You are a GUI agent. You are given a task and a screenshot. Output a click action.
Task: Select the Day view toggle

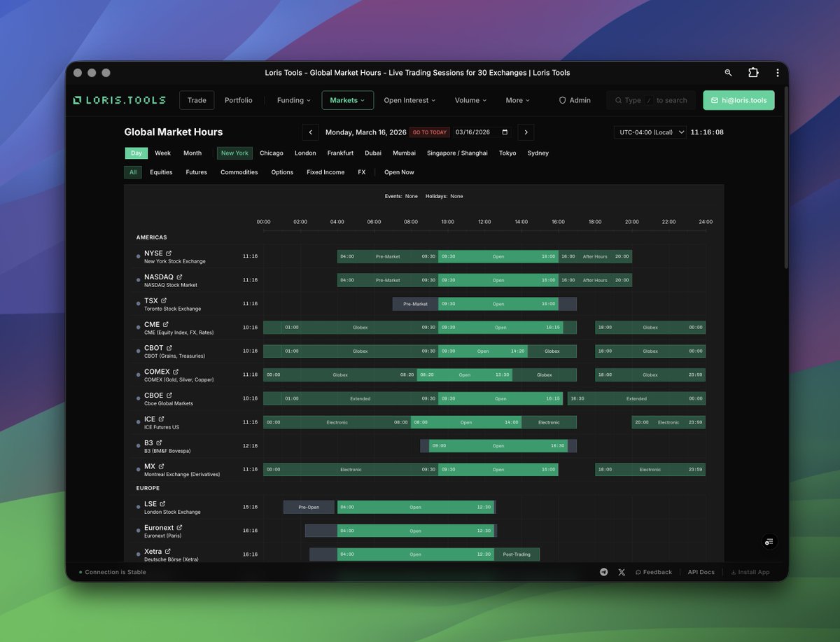[136, 153]
